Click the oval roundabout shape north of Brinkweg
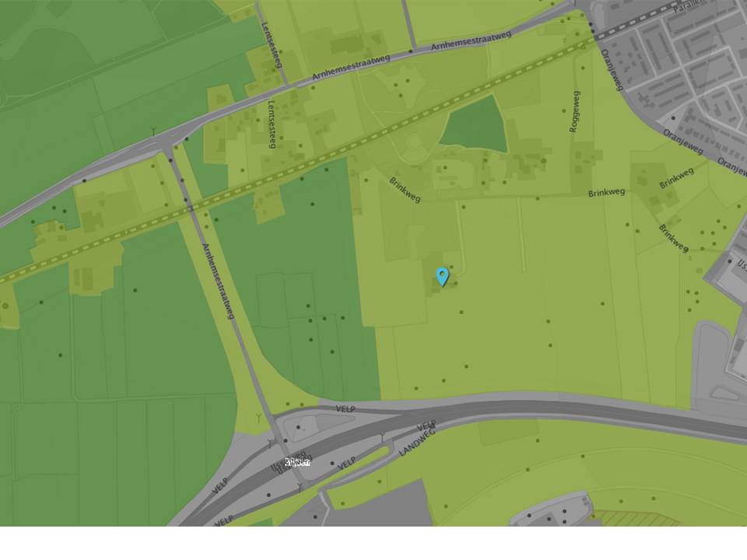 [413, 142]
